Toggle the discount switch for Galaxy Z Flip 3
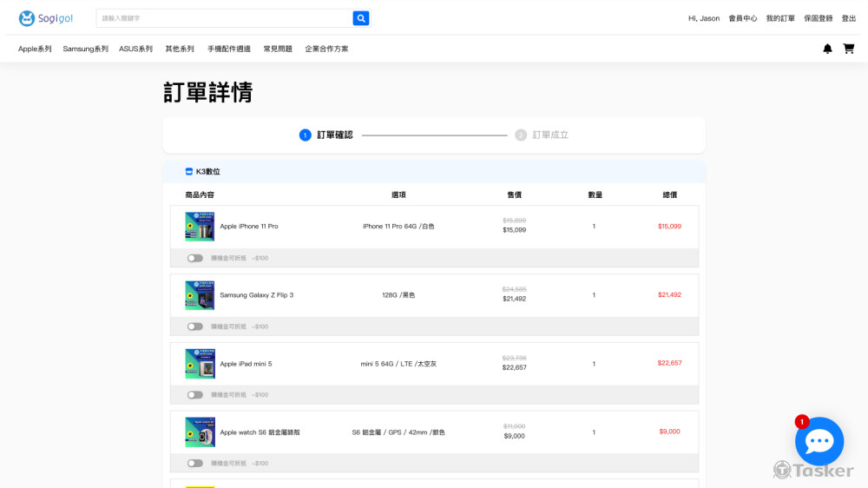868x488 pixels. pos(195,326)
